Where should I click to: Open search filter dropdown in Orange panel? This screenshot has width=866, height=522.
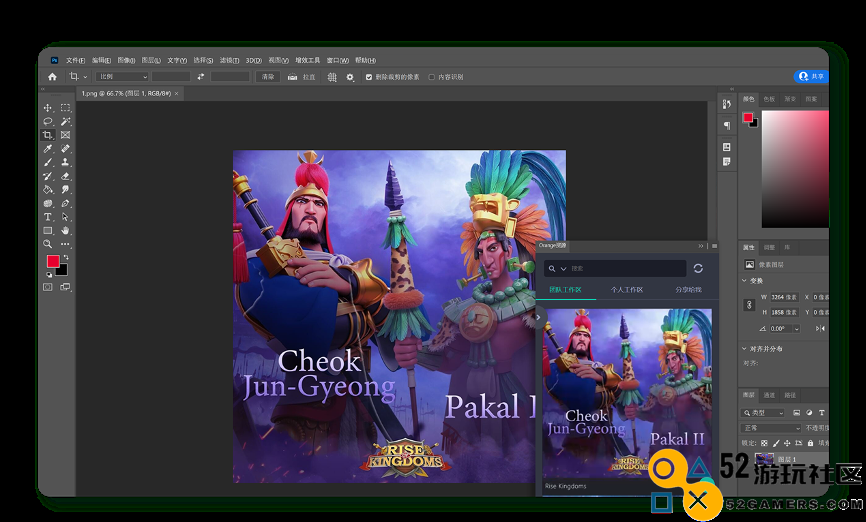click(x=563, y=269)
